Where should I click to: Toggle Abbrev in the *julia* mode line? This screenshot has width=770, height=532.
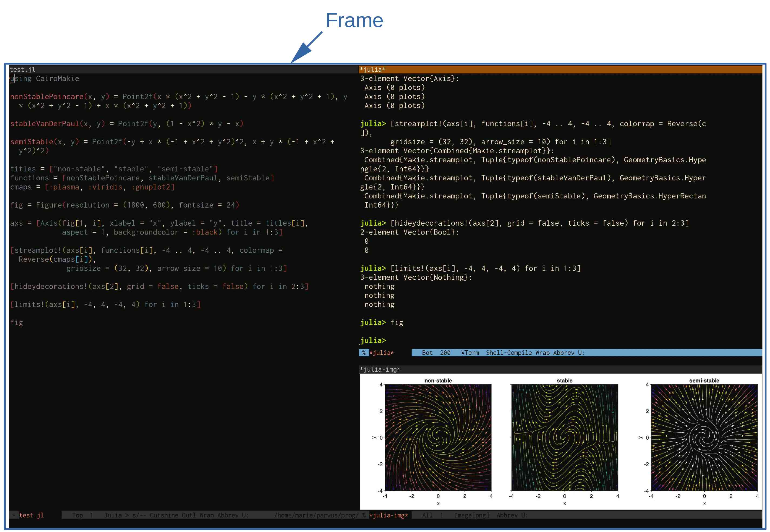[x=564, y=353]
